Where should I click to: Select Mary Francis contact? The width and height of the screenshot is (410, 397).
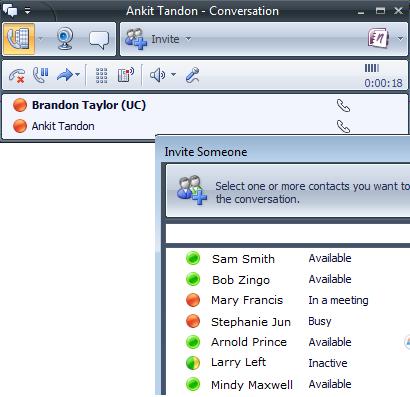click(247, 300)
